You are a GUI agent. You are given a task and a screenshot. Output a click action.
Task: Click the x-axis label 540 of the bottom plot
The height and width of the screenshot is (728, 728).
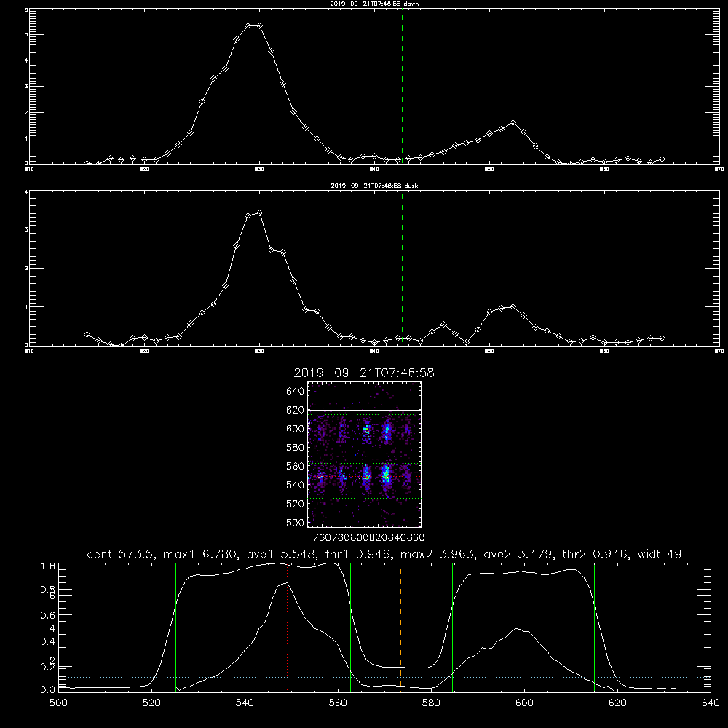tap(245, 703)
